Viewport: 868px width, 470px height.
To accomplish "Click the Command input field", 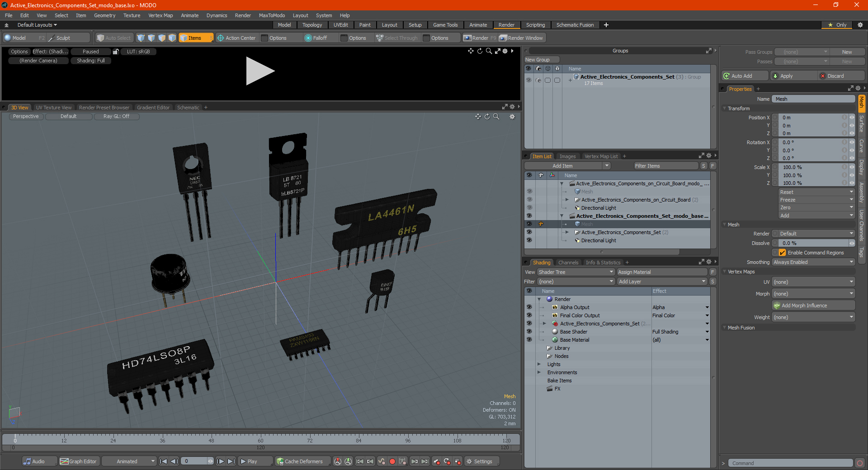I will point(790,463).
